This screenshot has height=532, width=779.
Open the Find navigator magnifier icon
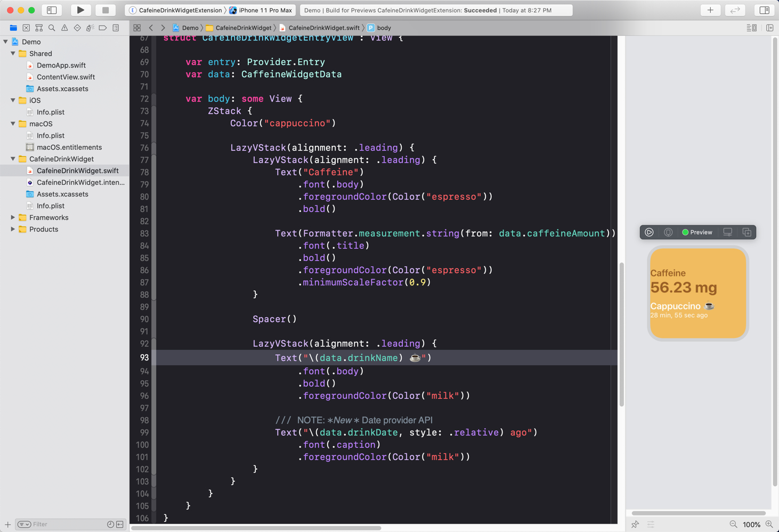point(52,28)
